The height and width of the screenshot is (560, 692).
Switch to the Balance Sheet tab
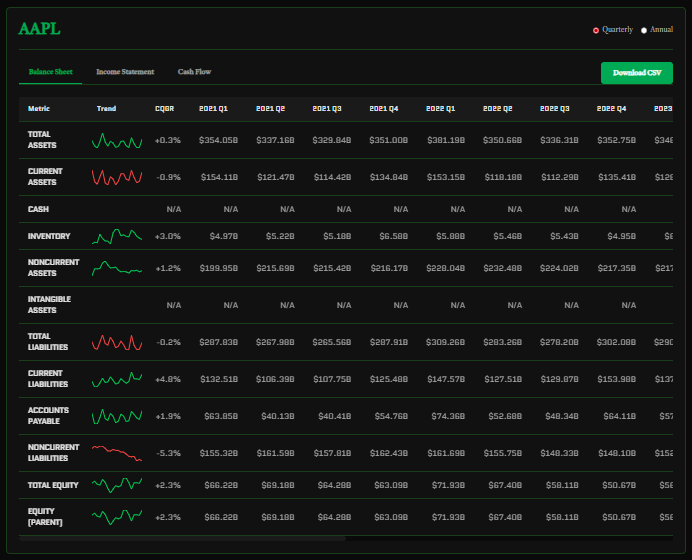pyautogui.click(x=51, y=72)
